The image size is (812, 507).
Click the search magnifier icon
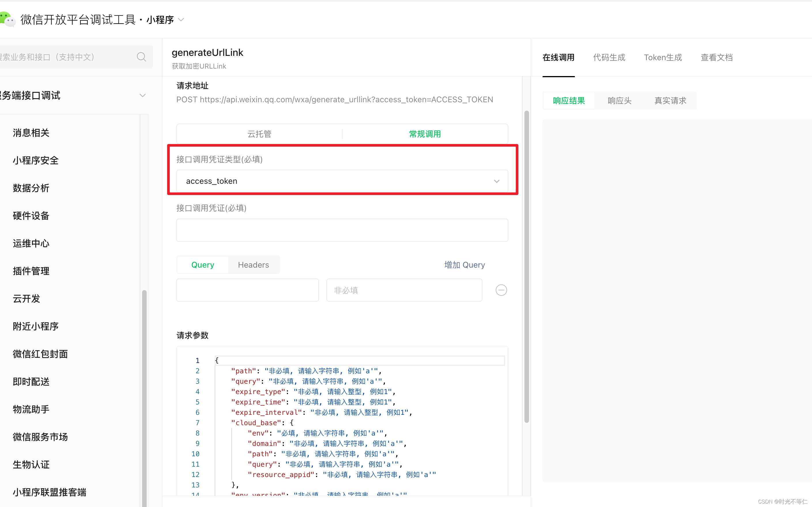tap(141, 57)
